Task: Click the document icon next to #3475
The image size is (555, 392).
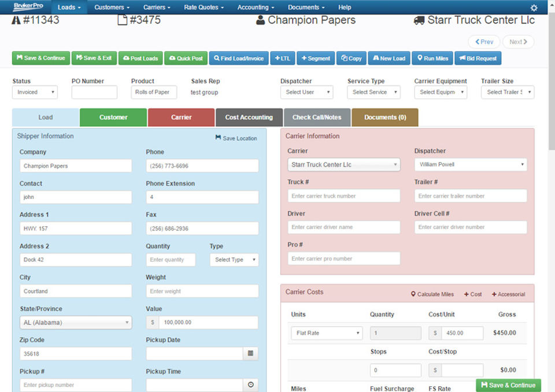Action: [122, 20]
